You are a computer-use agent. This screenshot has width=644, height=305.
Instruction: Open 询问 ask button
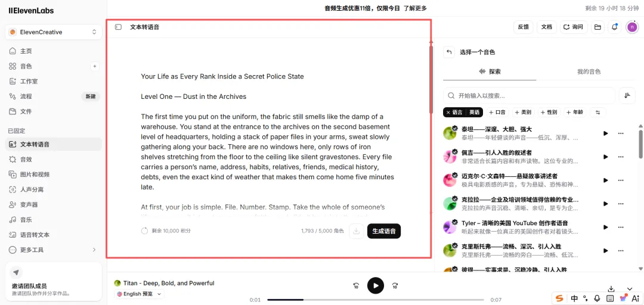coord(574,27)
